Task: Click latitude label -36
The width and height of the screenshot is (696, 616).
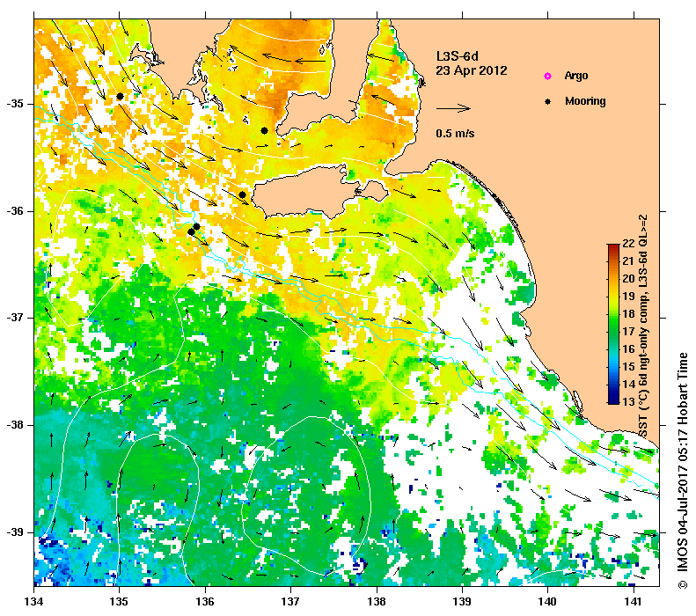Action: pyautogui.click(x=15, y=211)
